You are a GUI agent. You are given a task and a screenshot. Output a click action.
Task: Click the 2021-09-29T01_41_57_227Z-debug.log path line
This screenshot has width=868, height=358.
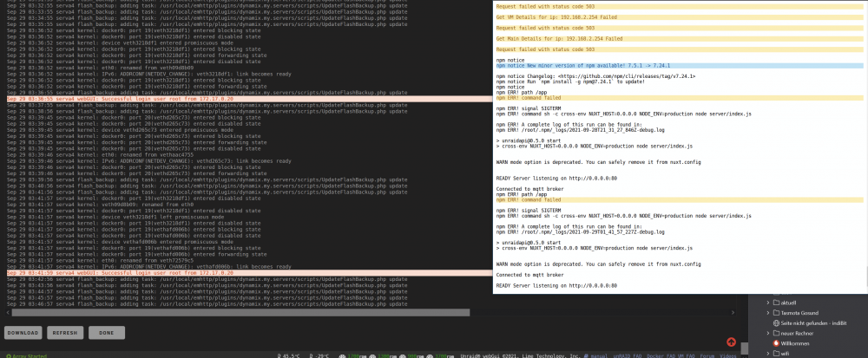point(580,232)
